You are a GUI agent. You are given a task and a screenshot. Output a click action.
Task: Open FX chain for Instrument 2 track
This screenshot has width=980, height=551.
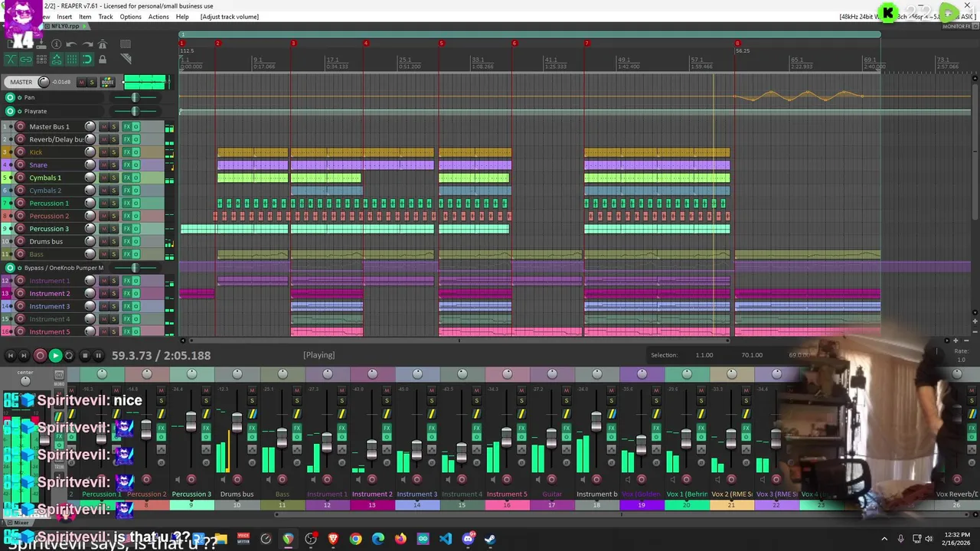126,293
